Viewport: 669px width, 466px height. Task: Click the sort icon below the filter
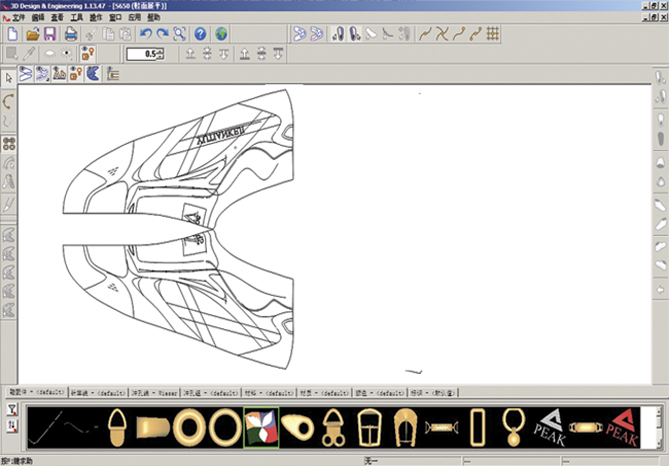click(x=12, y=425)
